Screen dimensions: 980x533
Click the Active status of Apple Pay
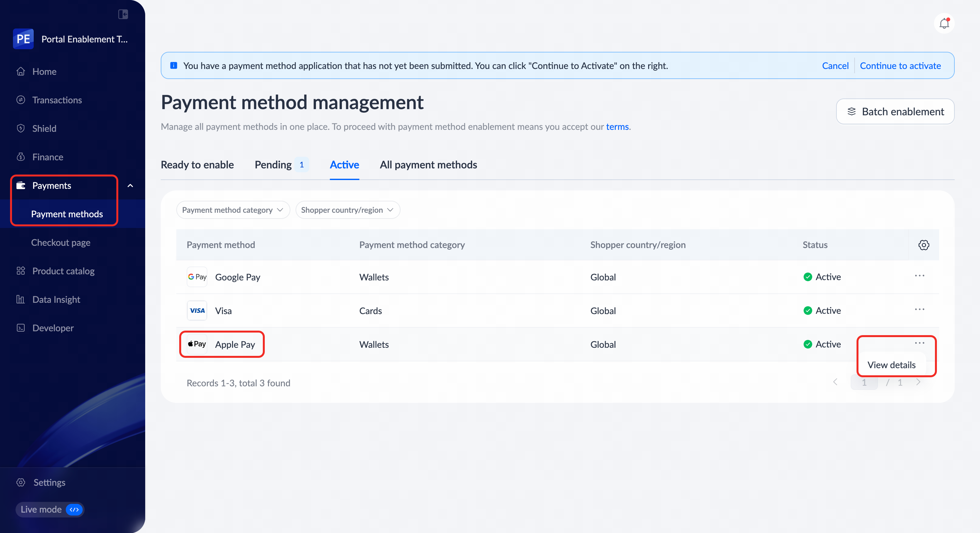click(x=822, y=345)
